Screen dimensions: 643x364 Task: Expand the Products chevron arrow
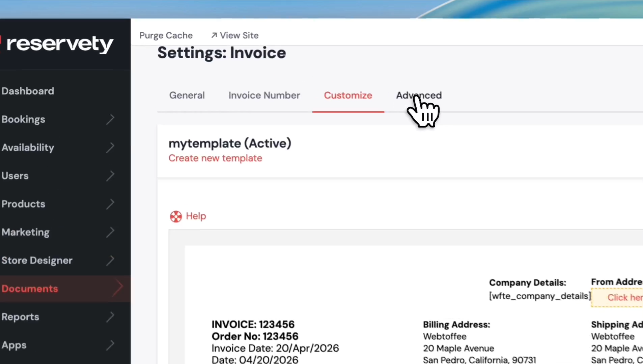[110, 204]
